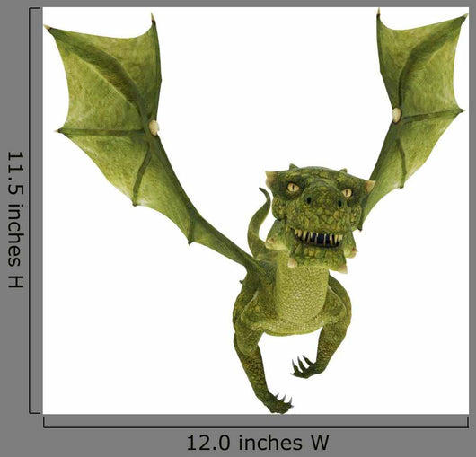The width and height of the screenshot is (476, 457).
Task: Select the '11.5 inches H' height label
Action: click(x=15, y=219)
